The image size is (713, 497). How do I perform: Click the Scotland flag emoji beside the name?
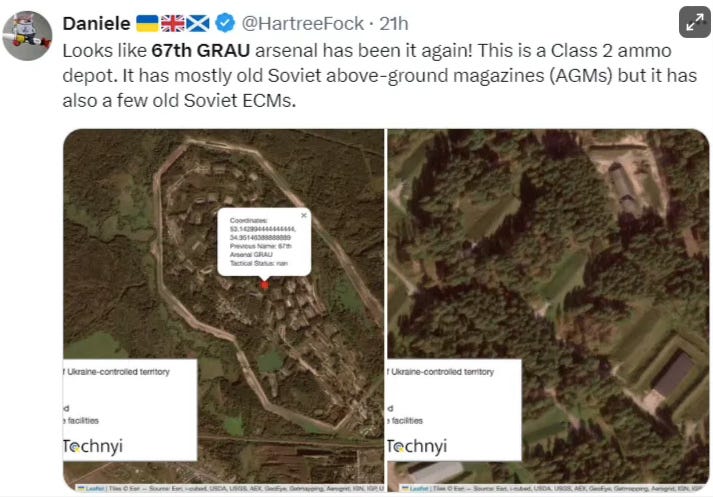(198, 23)
